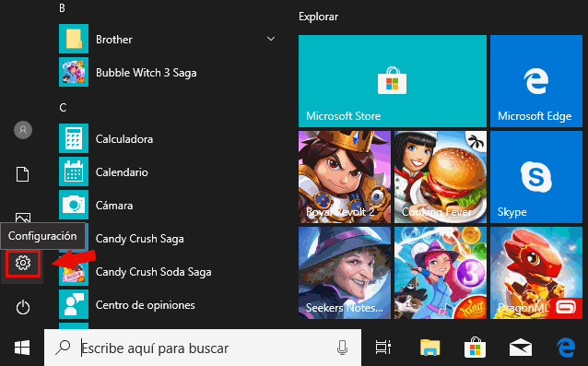Screen dimensions: 588x366
Task: Open Edge browser on taskbar
Action: click(x=566, y=348)
